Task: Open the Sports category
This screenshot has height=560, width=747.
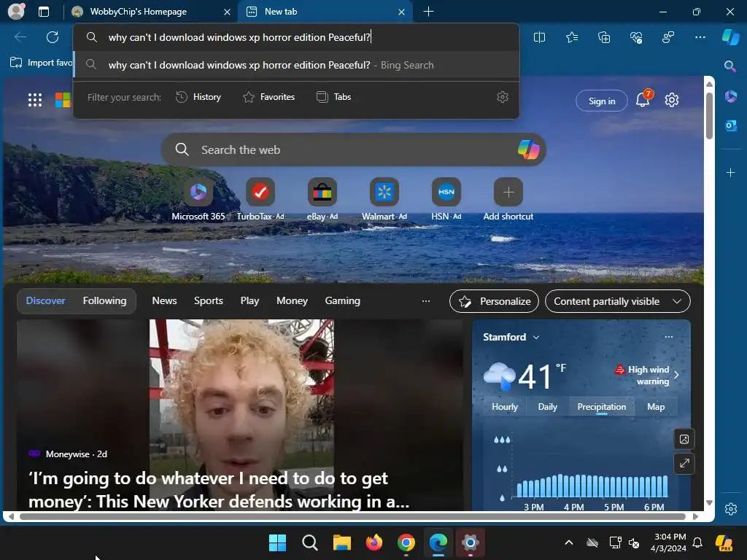Action: coord(208,301)
